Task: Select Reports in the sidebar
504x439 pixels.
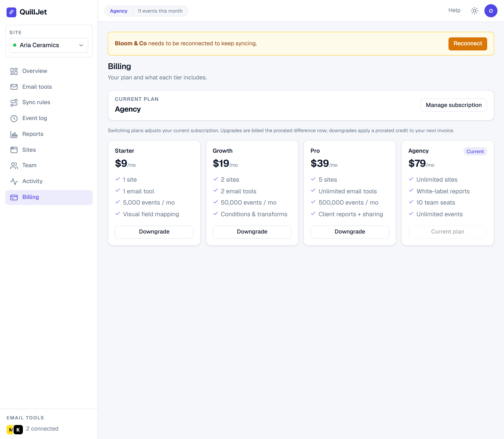Action: [49, 134]
